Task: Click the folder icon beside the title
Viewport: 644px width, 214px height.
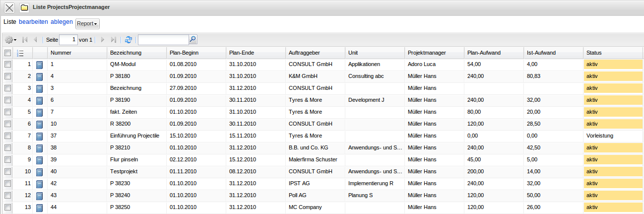Action: [24, 7]
